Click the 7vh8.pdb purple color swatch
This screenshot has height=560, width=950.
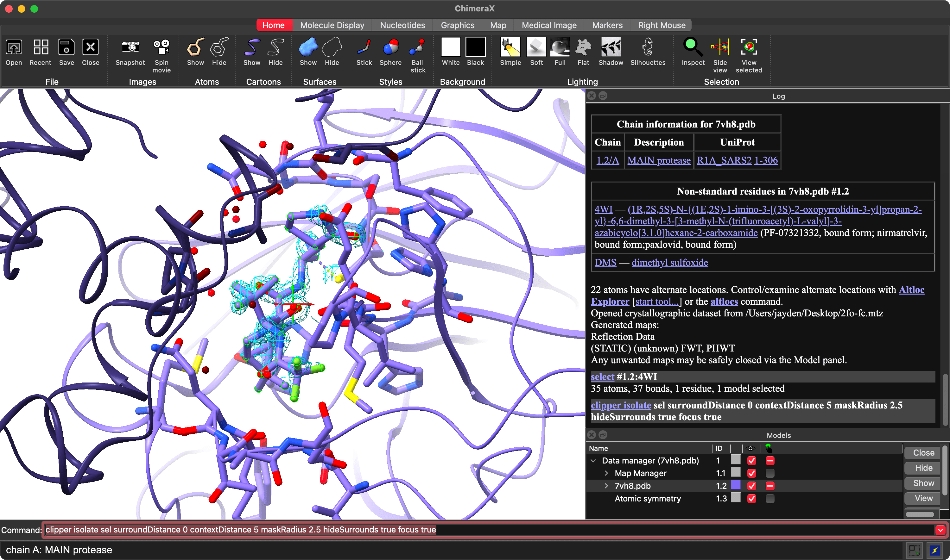point(736,485)
